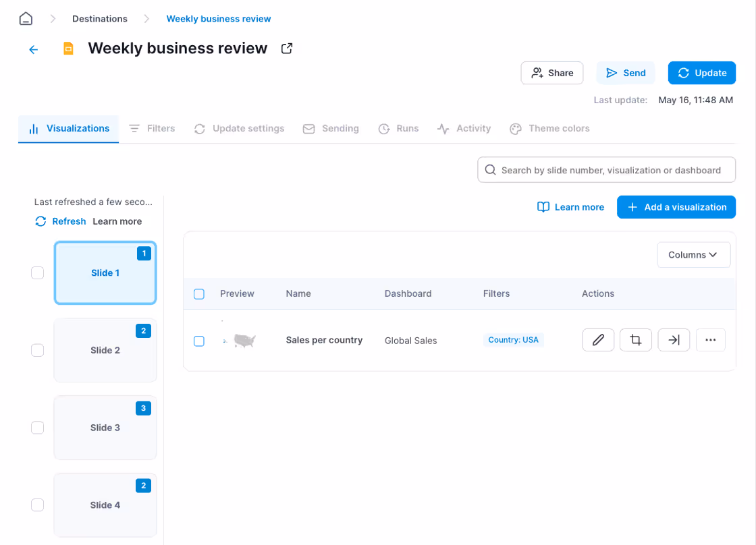Switch to the Sending tab
This screenshot has width=756, height=545.
pyautogui.click(x=331, y=129)
